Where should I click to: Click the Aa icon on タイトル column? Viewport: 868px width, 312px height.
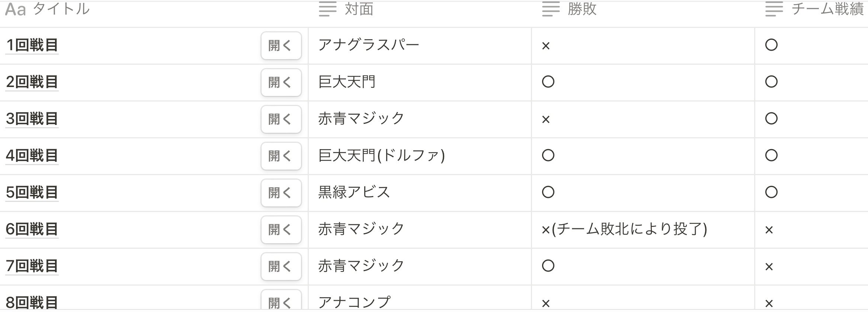tap(16, 10)
